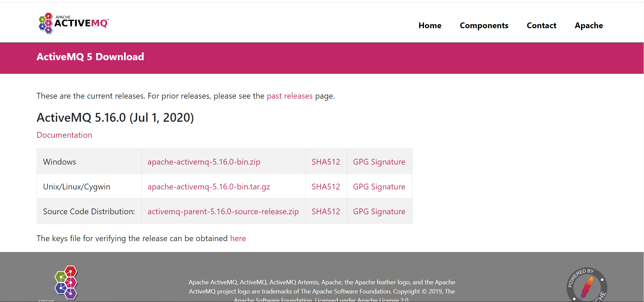Download apache-activemq-5.16.0-bin.zip
The image size is (644, 302).
coord(204,162)
